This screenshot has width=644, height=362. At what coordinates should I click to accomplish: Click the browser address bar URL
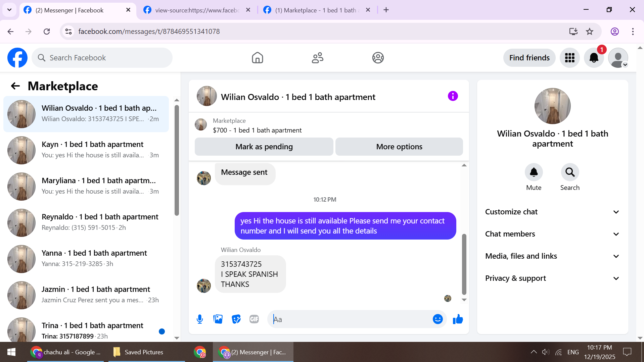[x=149, y=32]
